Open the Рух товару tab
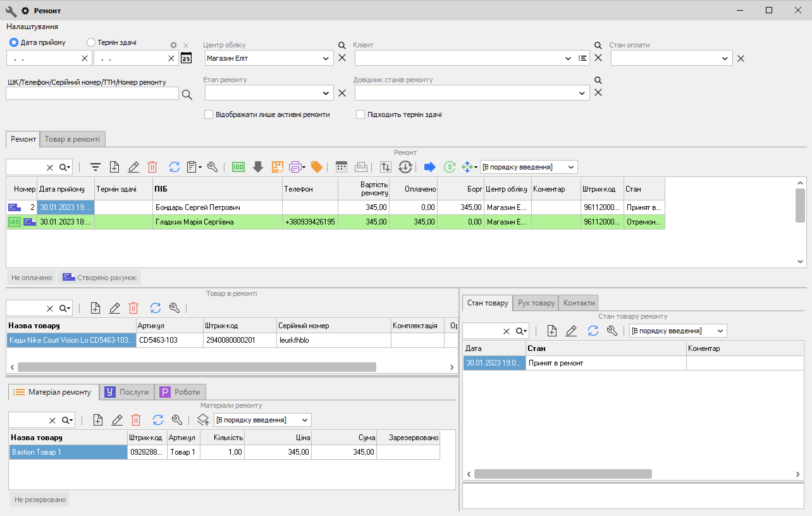This screenshot has height=516, width=812. pos(536,303)
